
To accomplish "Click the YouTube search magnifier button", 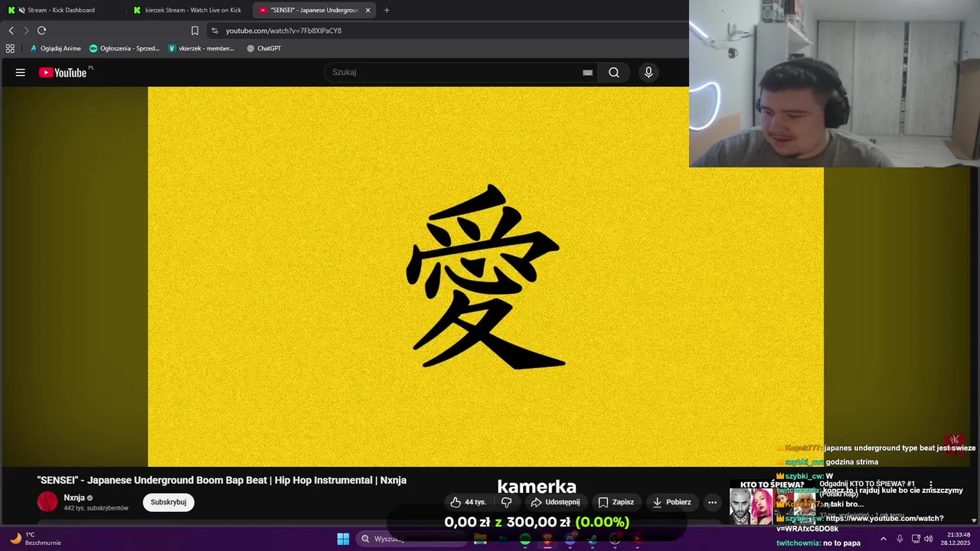I will [x=614, y=73].
